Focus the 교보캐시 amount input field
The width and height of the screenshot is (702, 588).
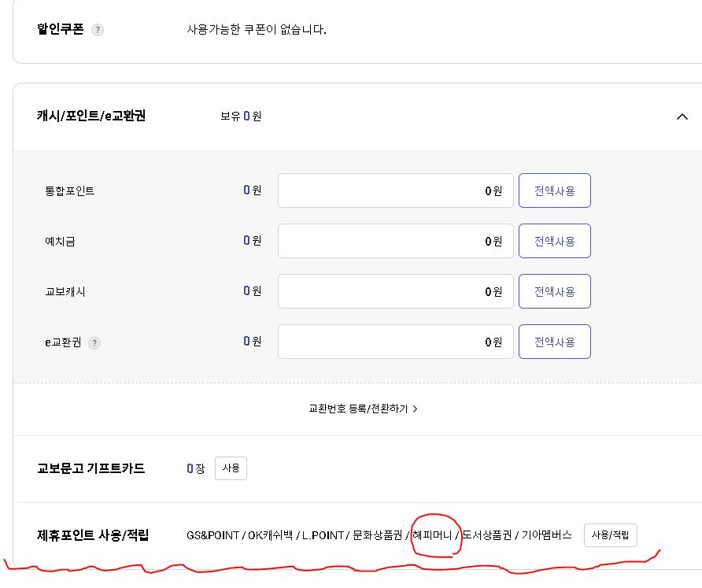pos(395,291)
